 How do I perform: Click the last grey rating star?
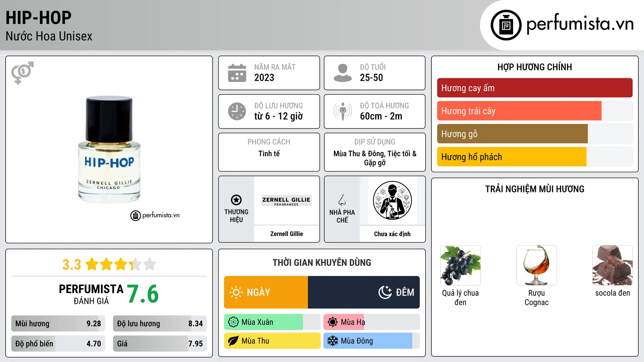150,264
